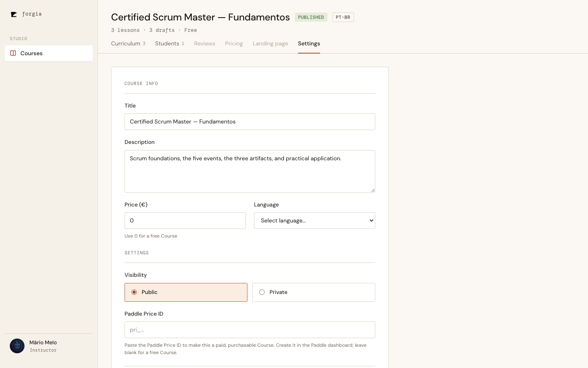Screen dimensions: 588x368
Task: Switch to the Curriculum tab
Action: 128,43
